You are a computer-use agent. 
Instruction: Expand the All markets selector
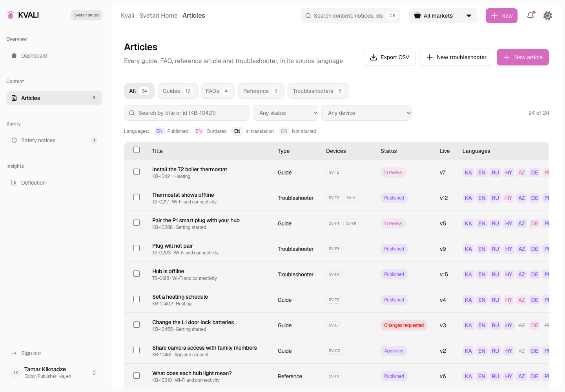pos(443,16)
